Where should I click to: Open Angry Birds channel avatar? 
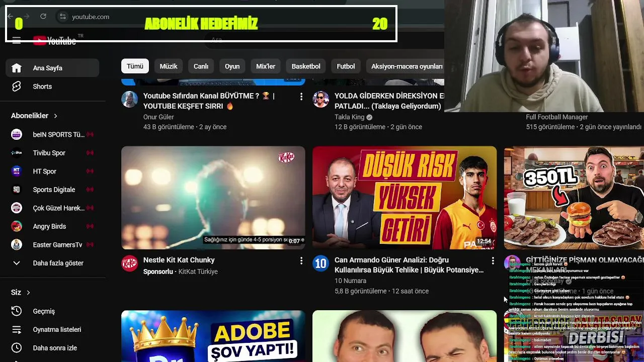pos(17,226)
